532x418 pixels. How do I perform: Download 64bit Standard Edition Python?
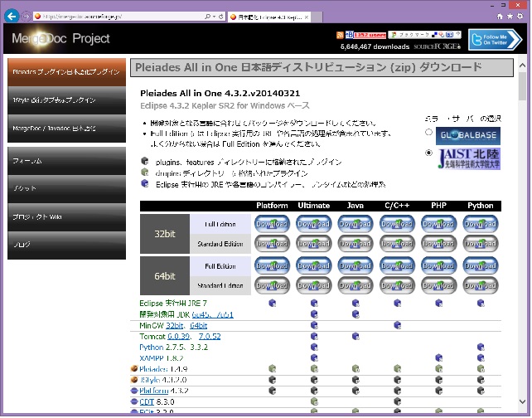(x=481, y=286)
